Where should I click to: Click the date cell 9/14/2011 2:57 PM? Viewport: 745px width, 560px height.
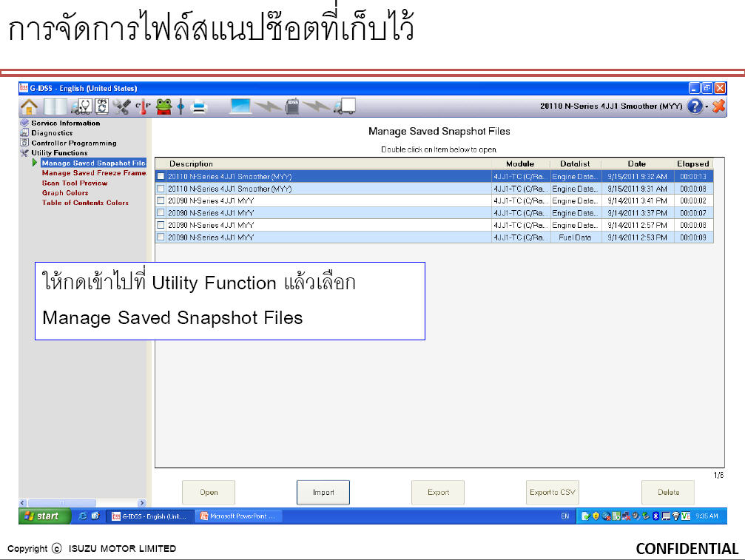[x=637, y=225]
